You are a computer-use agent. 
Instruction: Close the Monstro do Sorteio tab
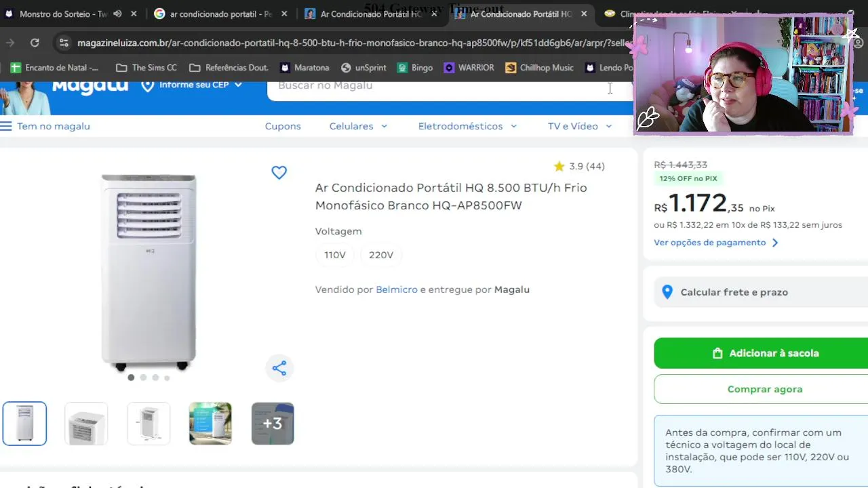134,14
